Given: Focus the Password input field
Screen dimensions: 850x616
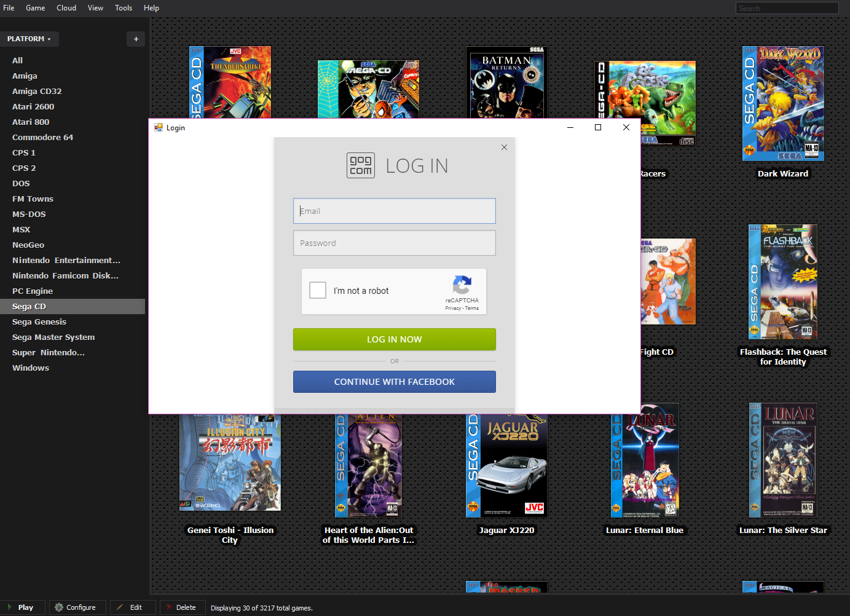Looking at the screenshot, I should 395,243.
